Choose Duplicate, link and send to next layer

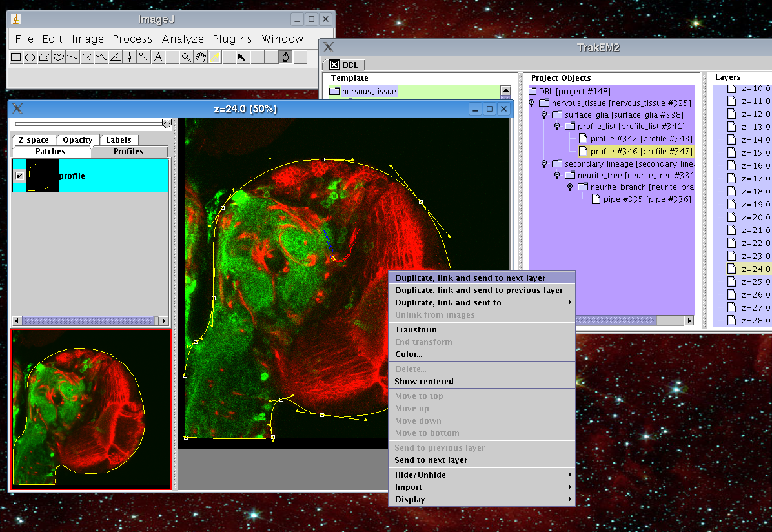coord(470,278)
